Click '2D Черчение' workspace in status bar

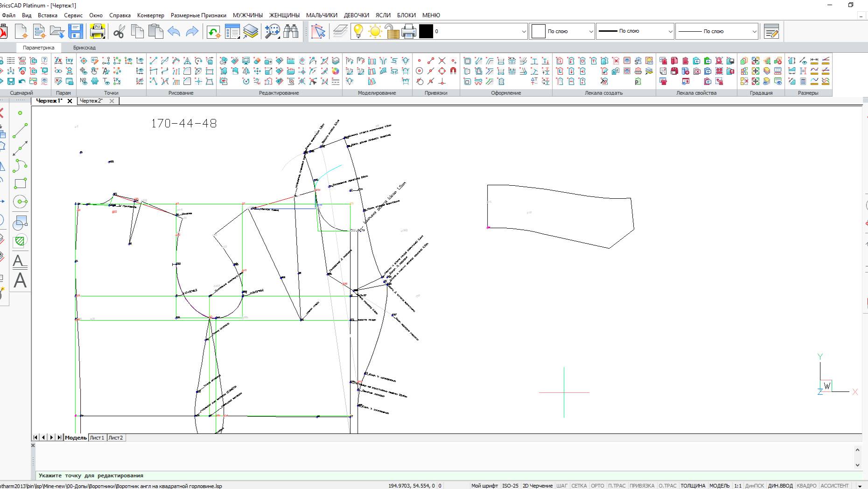point(537,486)
